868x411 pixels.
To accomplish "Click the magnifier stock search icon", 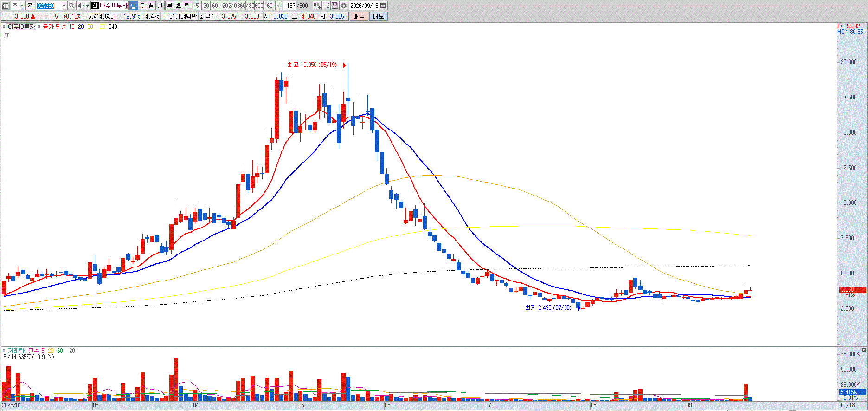I will point(72,6).
